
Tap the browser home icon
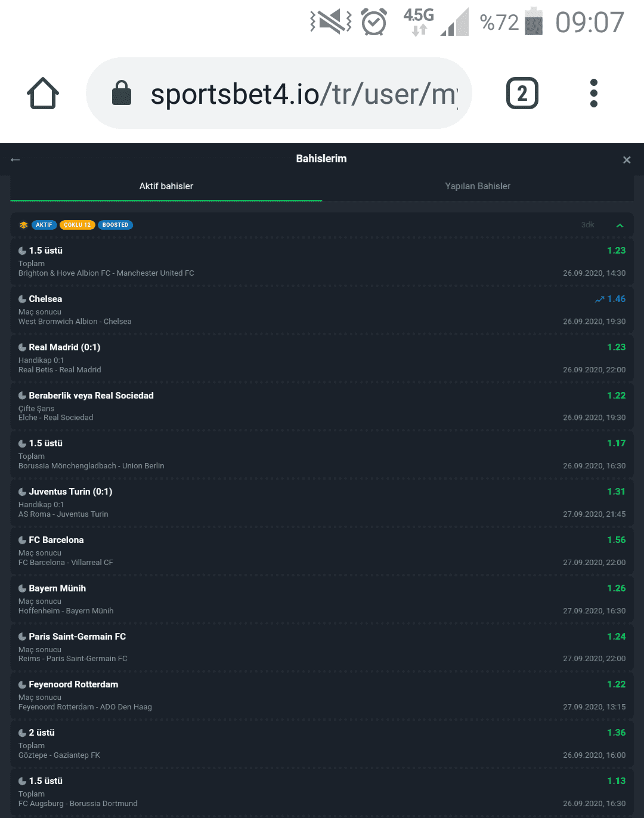click(x=43, y=94)
